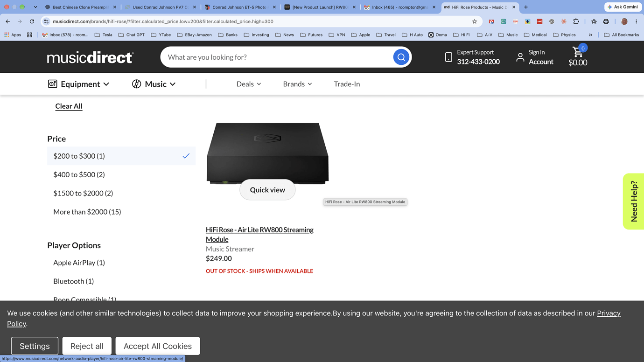Click Accept All Cookies
This screenshot has height=362, width=644.
[x=158, y=346]
